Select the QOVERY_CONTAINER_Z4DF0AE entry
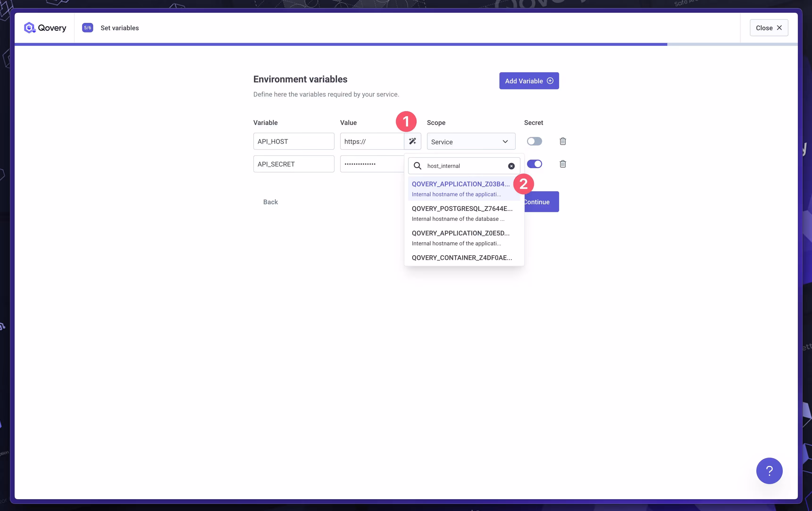Image resolution: width=812 pixels, height=511 pixels. [462, 258]
